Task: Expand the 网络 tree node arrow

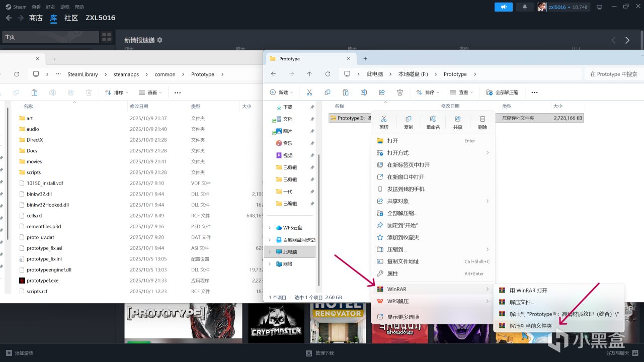Action: pos(270,264)
